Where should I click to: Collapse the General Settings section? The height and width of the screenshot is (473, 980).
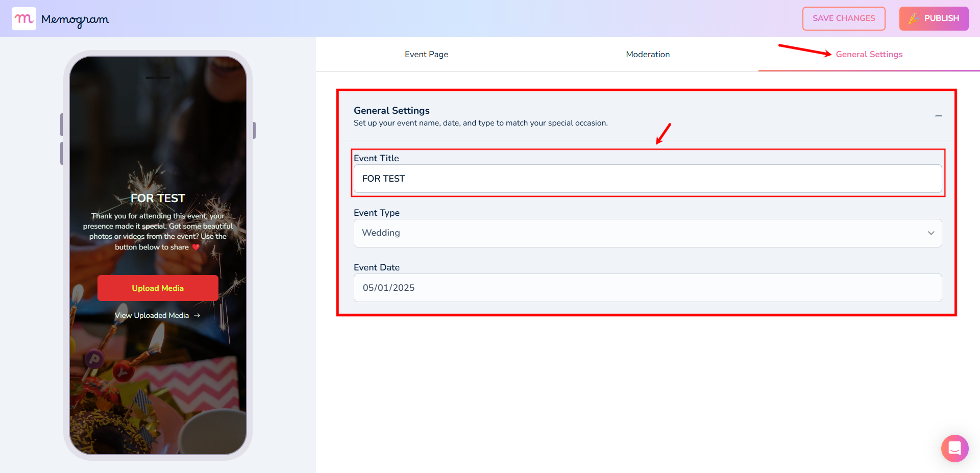[938, 116]
